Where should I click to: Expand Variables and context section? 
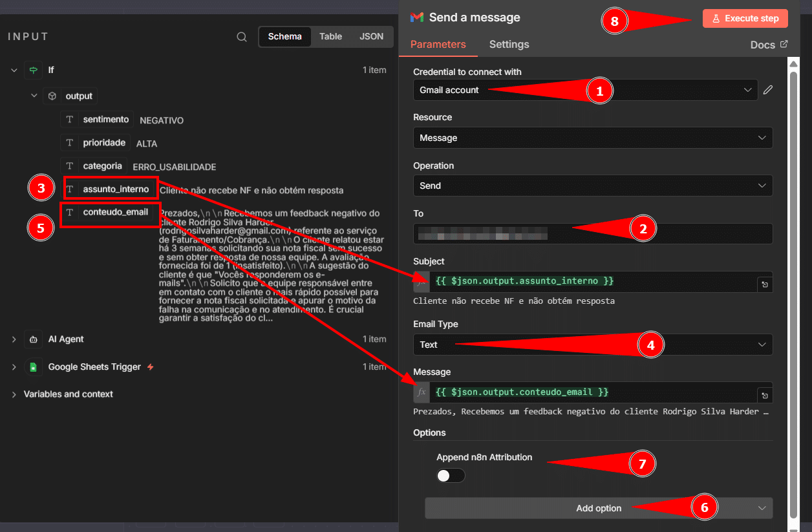[14, 394]
